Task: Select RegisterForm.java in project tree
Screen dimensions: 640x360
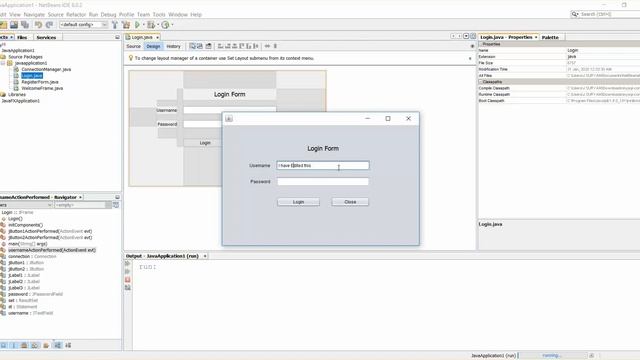Action: [x=40, y=82]
